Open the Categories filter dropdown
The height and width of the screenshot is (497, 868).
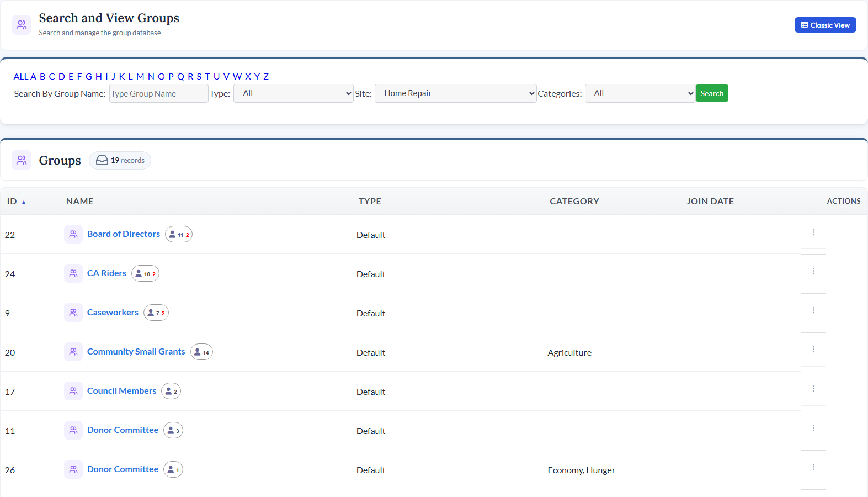(640, 93)
